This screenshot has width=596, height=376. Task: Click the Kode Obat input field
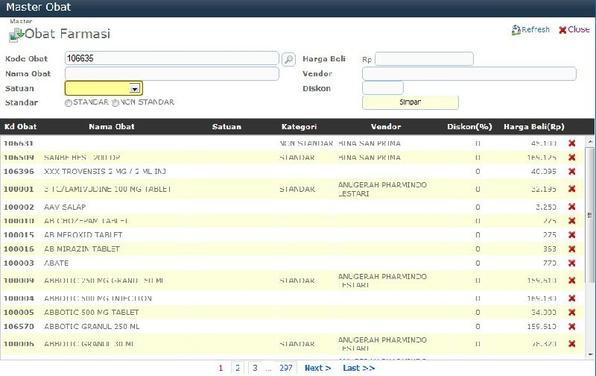(172, 59)
